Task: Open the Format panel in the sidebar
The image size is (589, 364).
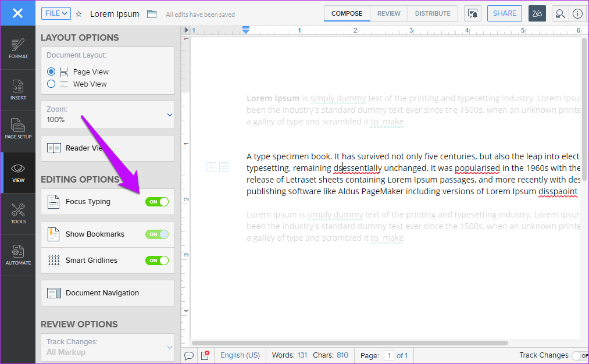Action: point(18,49)
